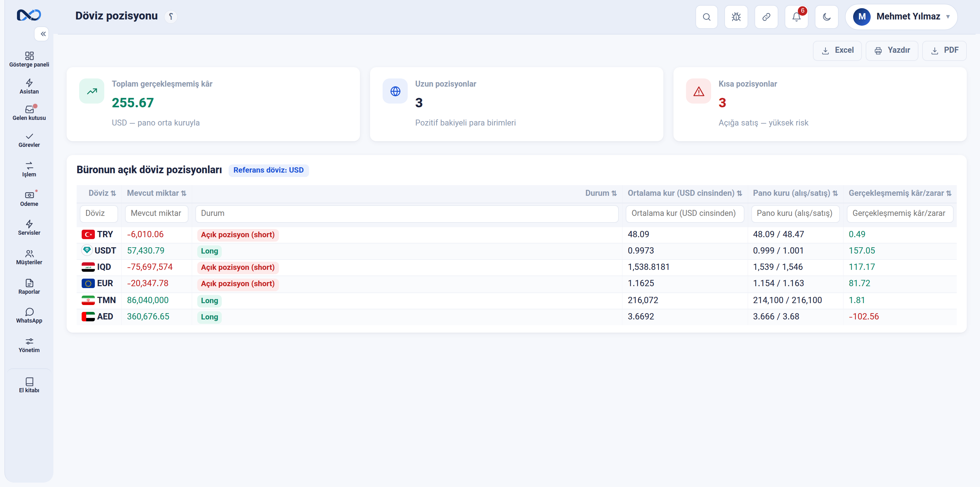
Task: Toggle dark mode moon icon
Action: click(826, 17)
